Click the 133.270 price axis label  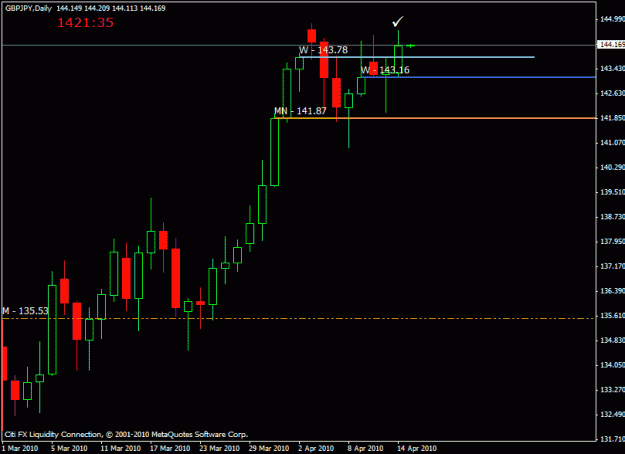pos(612,390)
